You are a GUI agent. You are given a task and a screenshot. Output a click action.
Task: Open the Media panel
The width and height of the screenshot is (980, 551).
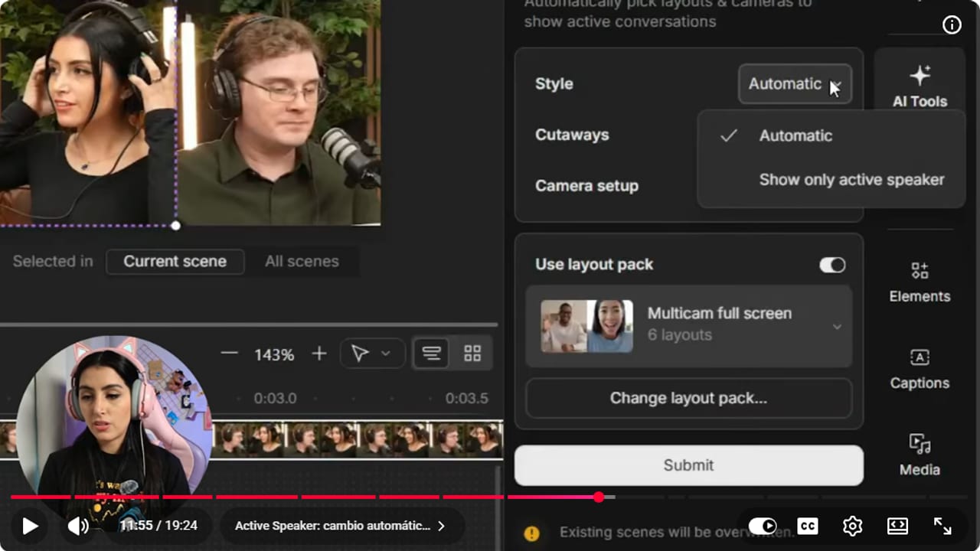pyautogui.click(x=920, y=455)
